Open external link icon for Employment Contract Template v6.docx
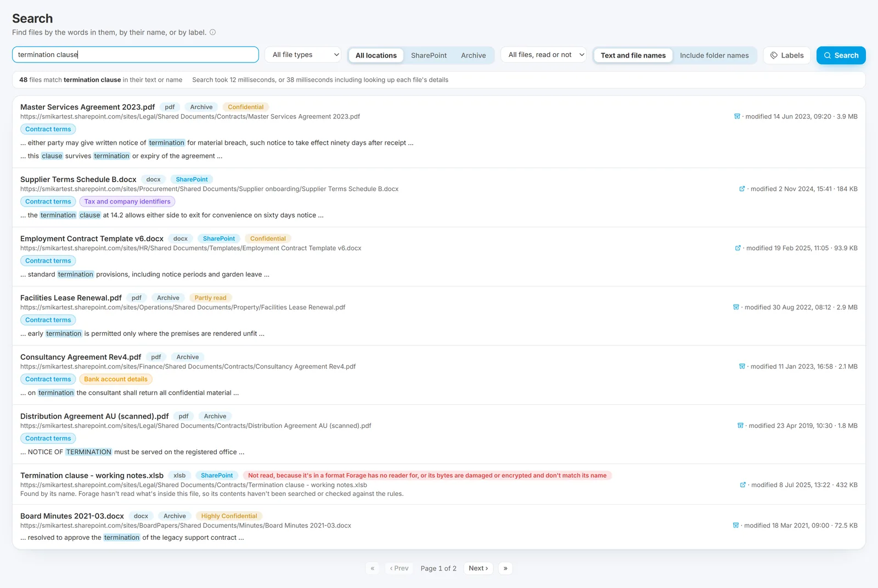 pyautogui.click(x=738, y=248)
